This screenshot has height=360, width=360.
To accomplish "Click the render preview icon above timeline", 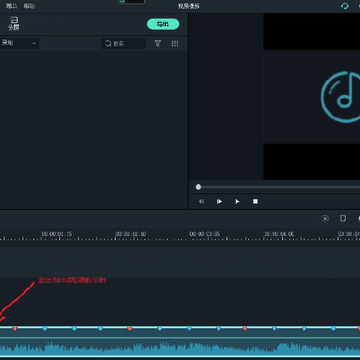I will pyautogui.click(x=325, y=218).
